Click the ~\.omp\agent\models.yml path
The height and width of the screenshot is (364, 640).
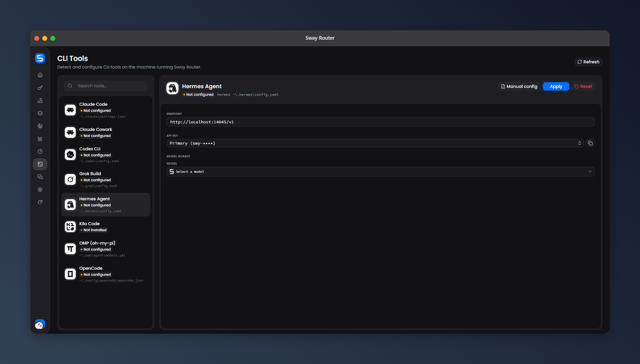pos(102,255)
